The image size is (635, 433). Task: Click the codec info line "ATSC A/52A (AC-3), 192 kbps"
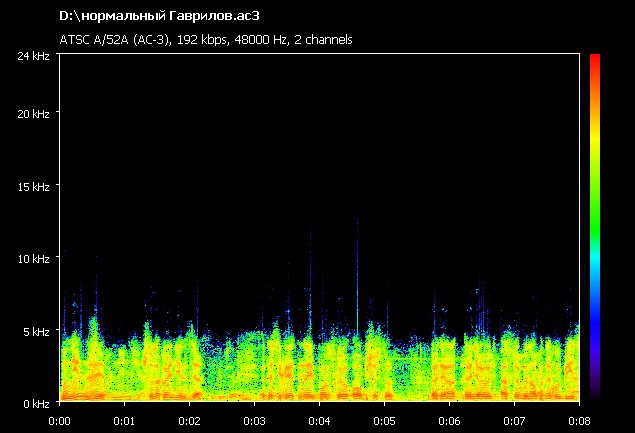pyautogui.click(x=143, y=40)
